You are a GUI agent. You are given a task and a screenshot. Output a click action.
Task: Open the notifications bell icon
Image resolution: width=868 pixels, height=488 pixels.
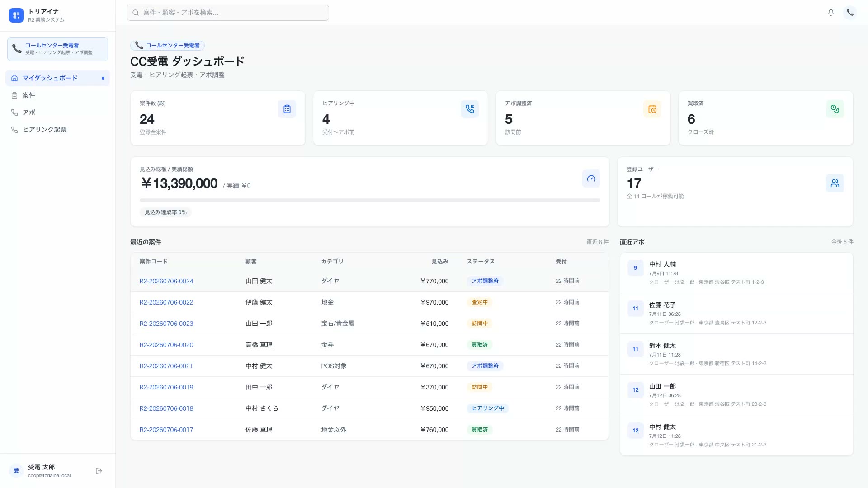831,13
